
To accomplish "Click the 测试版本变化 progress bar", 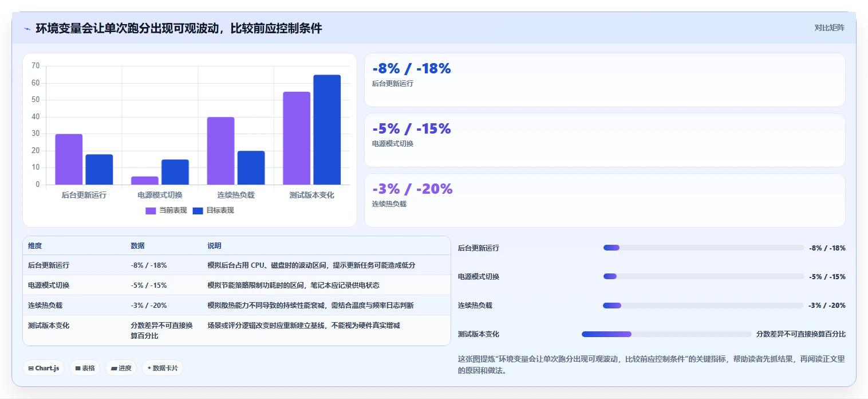I will (x=666, y=334).
